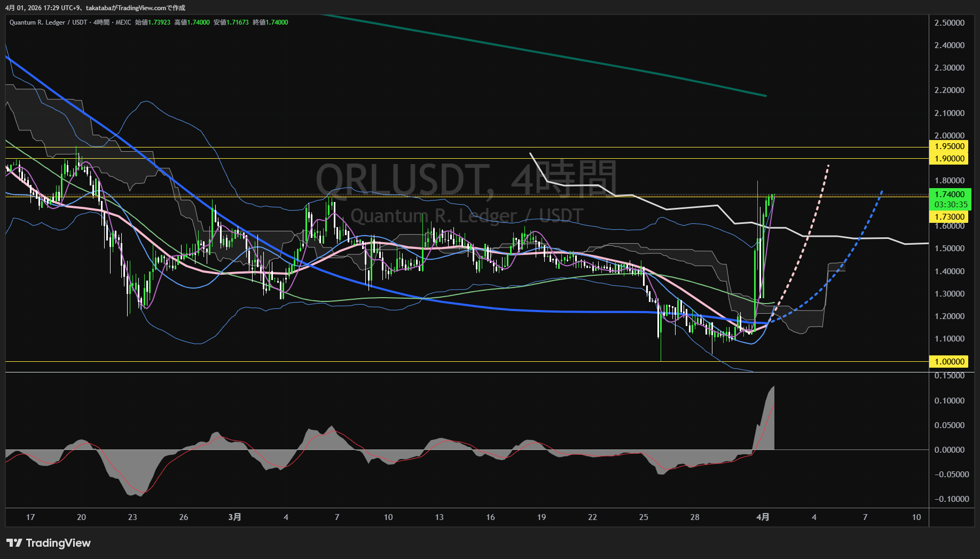This screenshot has width=980, height=559.
Task: Click the 2.20000 price axis label
Action: [x=950, y=90]
